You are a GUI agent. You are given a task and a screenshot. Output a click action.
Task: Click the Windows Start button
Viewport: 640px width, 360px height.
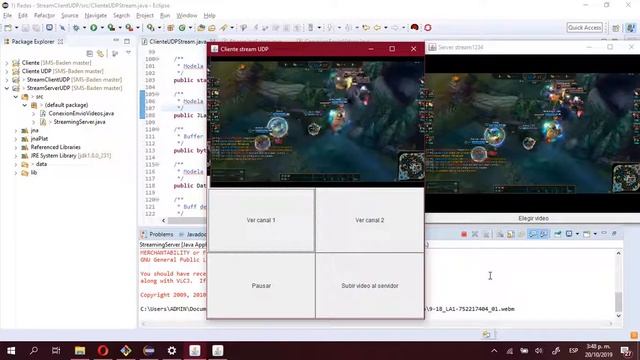(11, 351)
